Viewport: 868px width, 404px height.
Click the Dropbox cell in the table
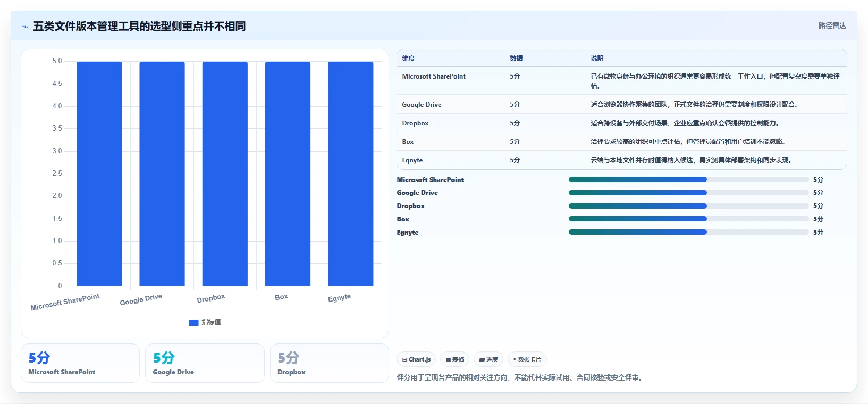click(415, 123)
